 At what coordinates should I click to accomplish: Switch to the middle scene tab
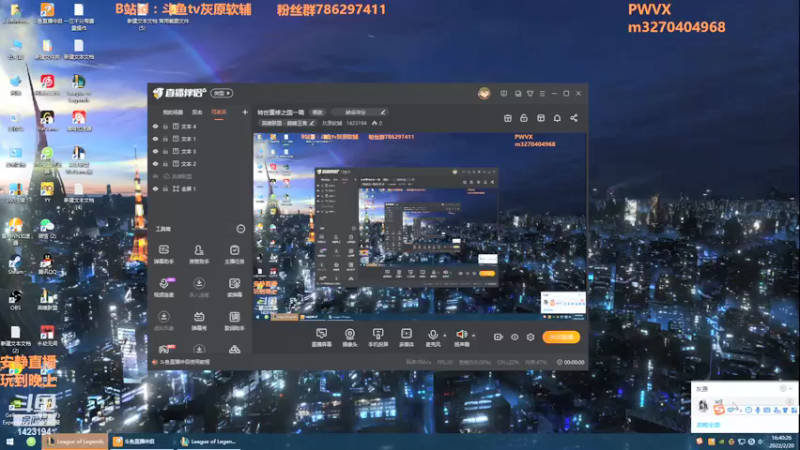click(197, 112)
